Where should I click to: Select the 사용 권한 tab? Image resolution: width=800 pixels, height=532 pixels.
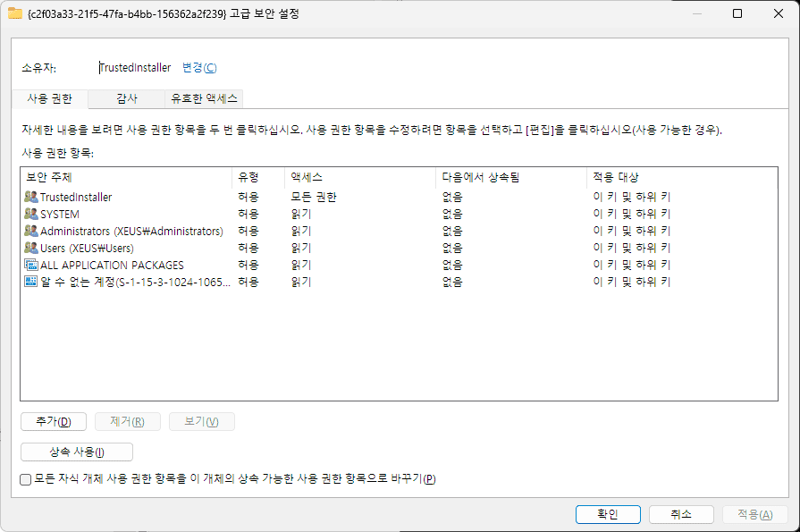[x=50, y=98]
